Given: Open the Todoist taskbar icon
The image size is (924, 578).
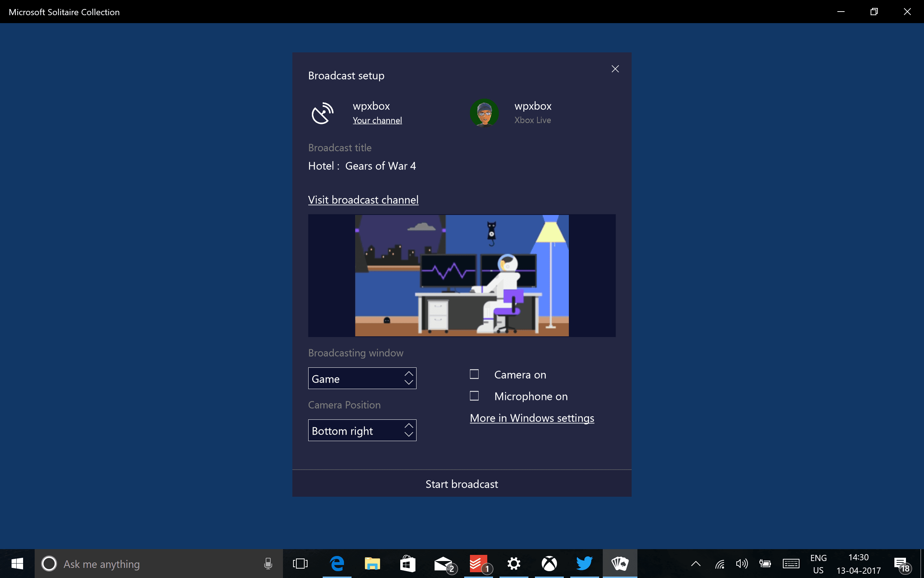Looking at the screenshot, I should click(479, 564).
